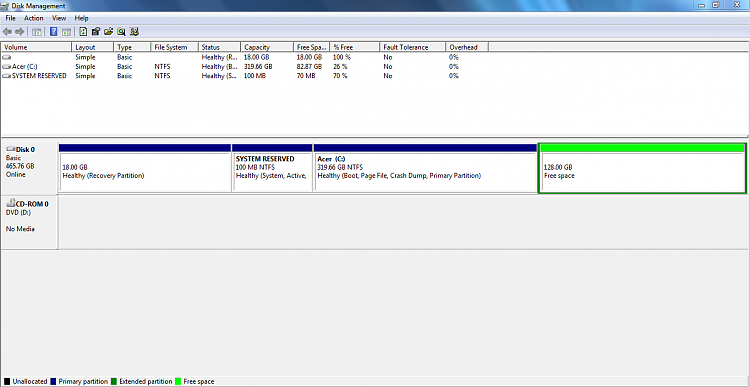Image resolution: width=750 pixels, height=387 pixels.
Task: Sort by the Free Space column header
Action: (311, 47)
